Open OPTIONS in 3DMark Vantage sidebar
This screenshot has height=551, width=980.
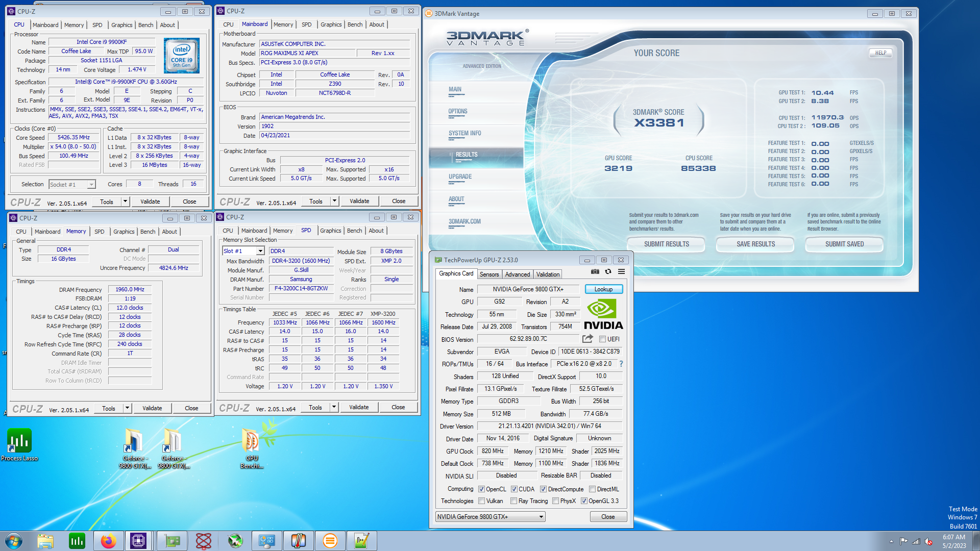(x=458, y=112)
